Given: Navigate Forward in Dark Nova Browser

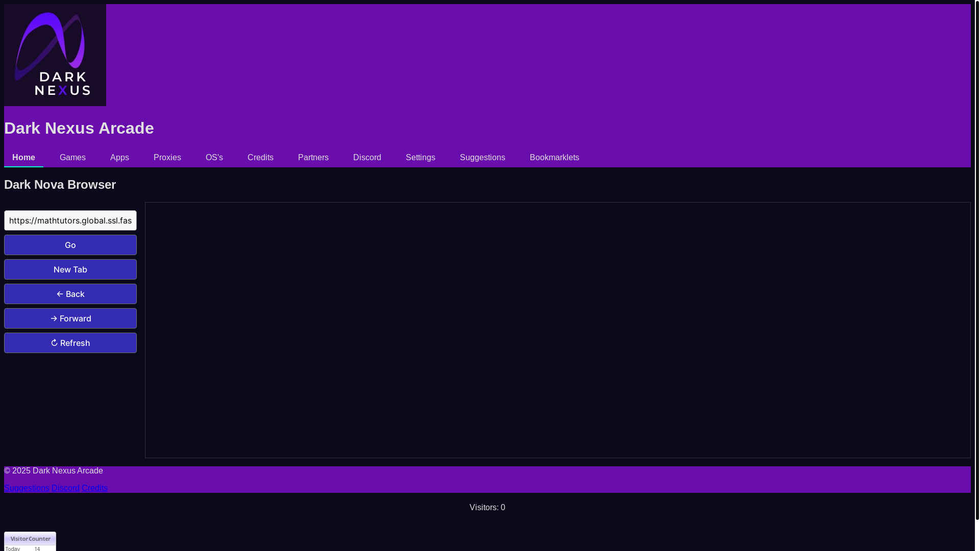Looking at the screenshot, I should coord(70,318).
